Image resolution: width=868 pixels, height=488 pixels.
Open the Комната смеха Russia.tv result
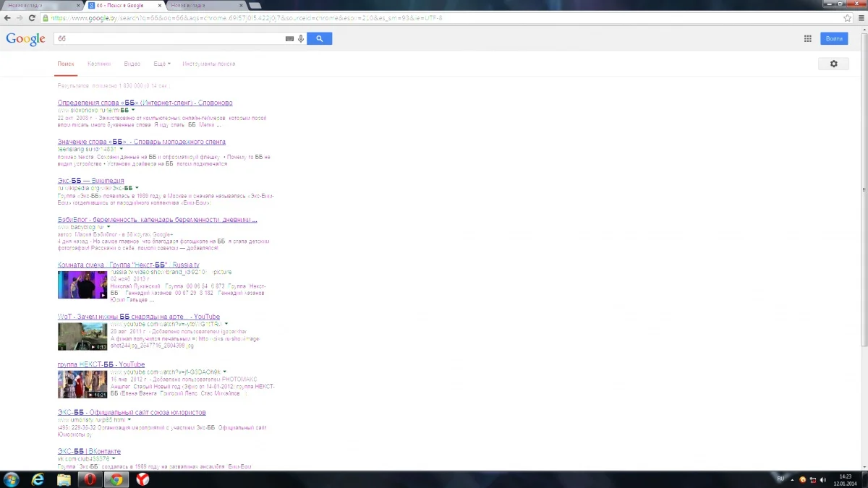point(129,265)
